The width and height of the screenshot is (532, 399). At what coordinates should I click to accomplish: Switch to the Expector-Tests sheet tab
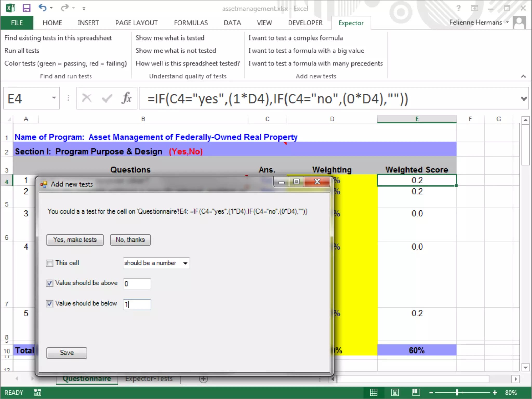[x=149, y=379]
